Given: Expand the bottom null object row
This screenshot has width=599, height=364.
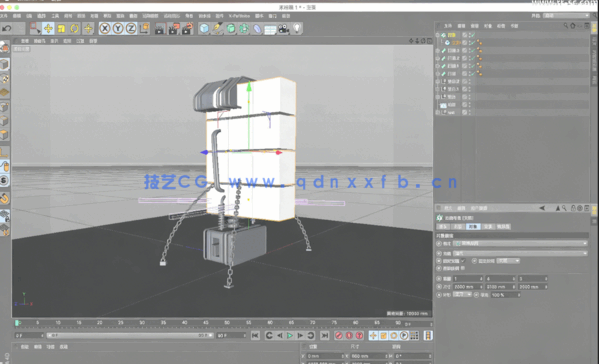Looking at the screenshot, I should coord(438,112).
